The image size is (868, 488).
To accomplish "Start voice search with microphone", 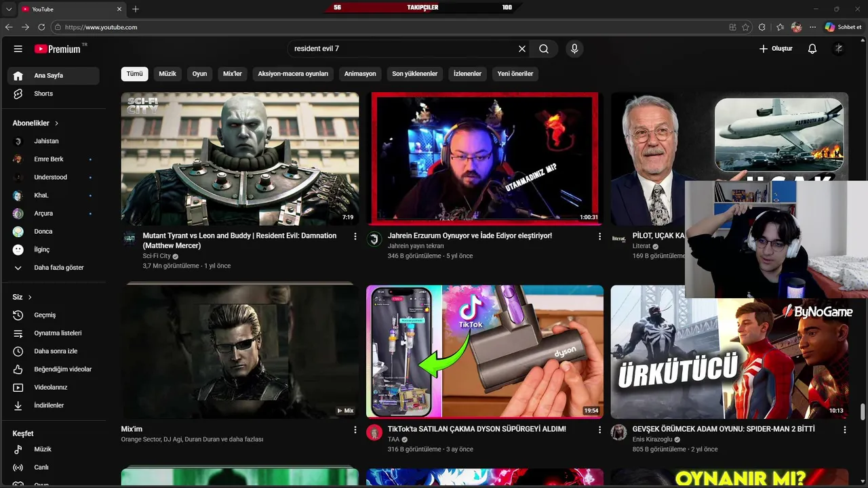I will [x=574, y=49].
